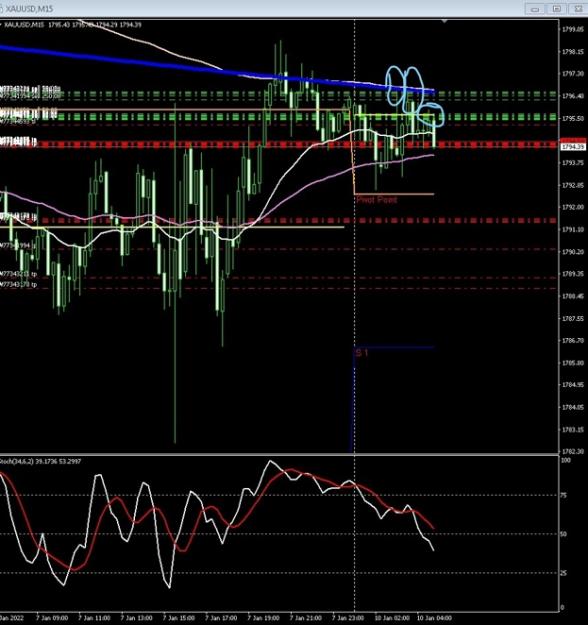Image resolution: width=588 pixels, height=625 pixels.
Task: Click the divider between chart and stochastic panel
Action: pyautogui.click(x=279, y=454)
